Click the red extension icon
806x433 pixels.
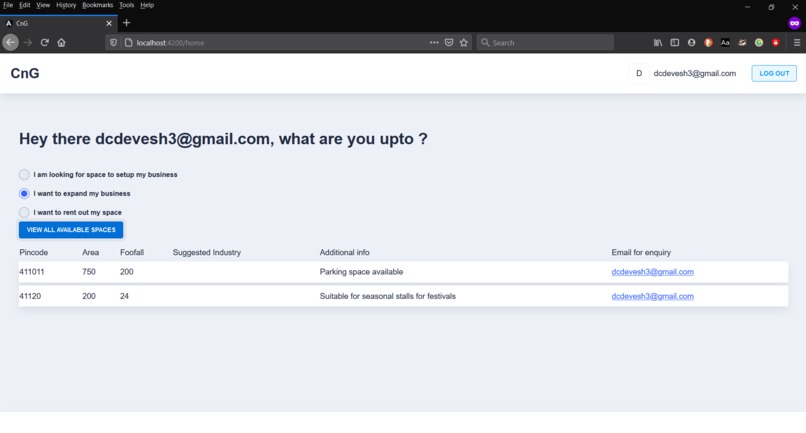(x=776, y=43)
